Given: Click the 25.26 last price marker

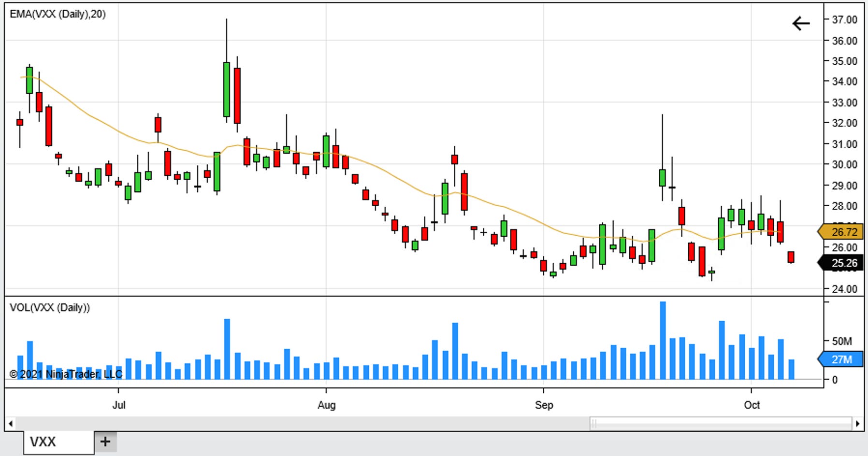Looking at the screenshot, I should [x=841, y=263].
